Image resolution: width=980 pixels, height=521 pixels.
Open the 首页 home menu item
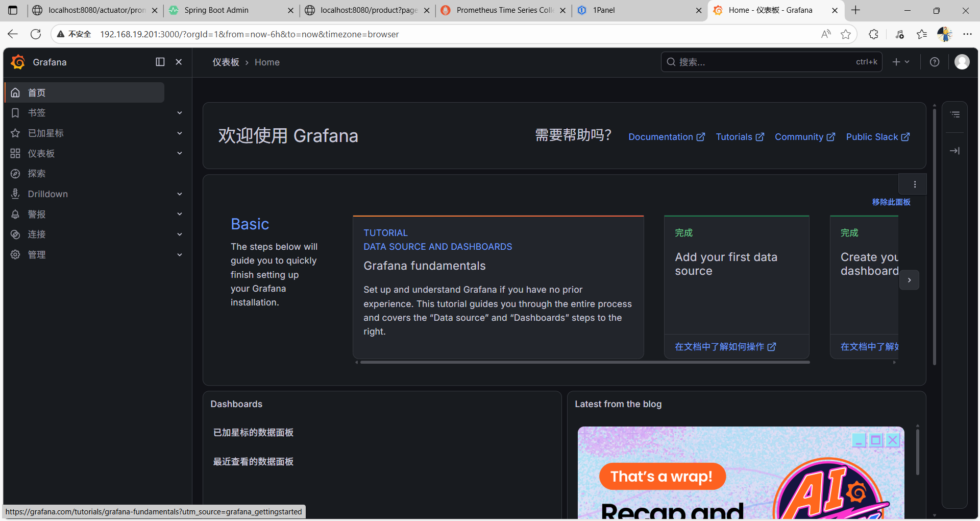(x=85, y=92)
